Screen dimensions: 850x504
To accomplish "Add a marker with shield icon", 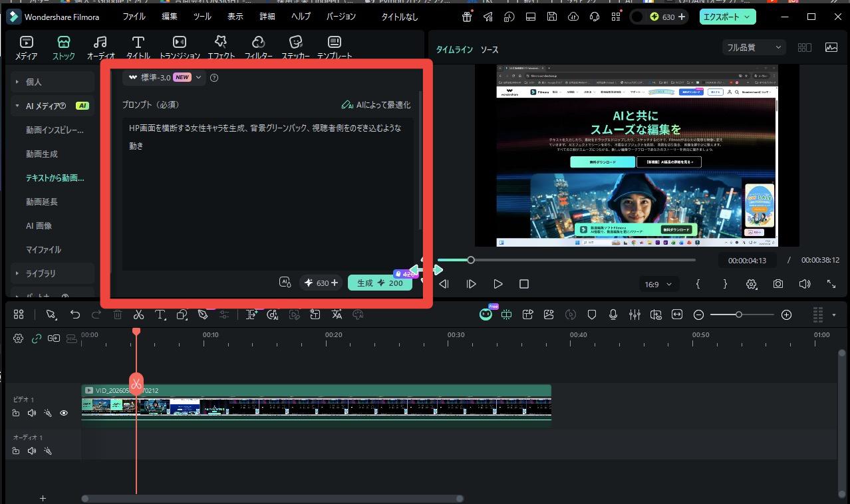I will 592,315.
